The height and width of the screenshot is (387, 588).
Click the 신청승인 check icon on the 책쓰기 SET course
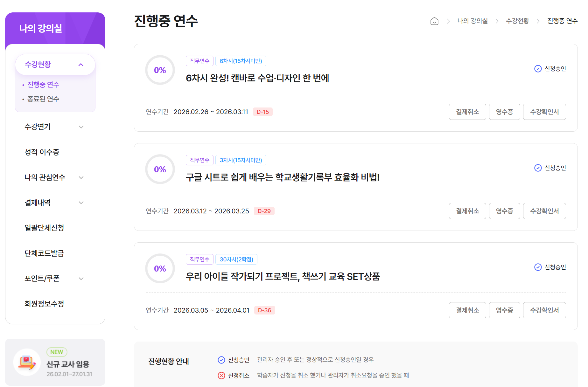pos(538,267)
